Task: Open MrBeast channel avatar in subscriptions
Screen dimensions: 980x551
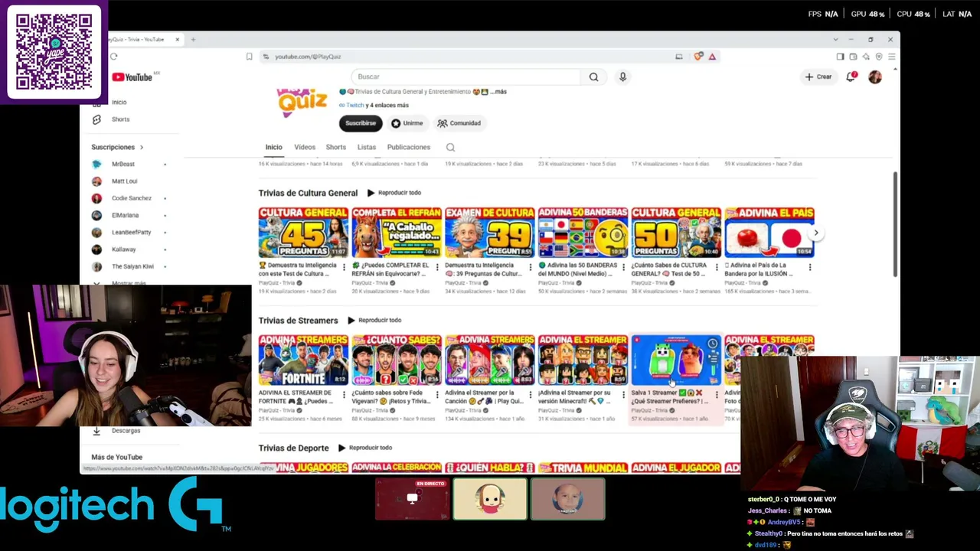Action: point(96,164)
